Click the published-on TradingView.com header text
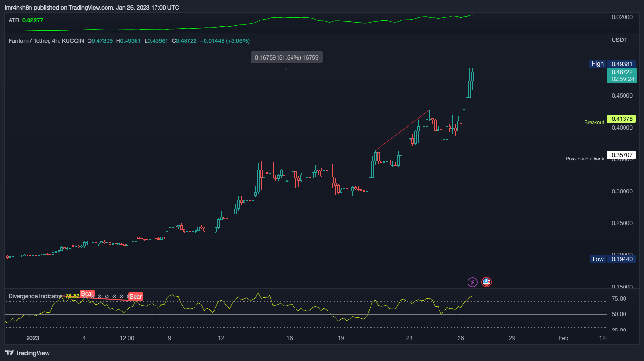Image resolution: width=644 pixels, height=361 pixels. coord(92,7)
